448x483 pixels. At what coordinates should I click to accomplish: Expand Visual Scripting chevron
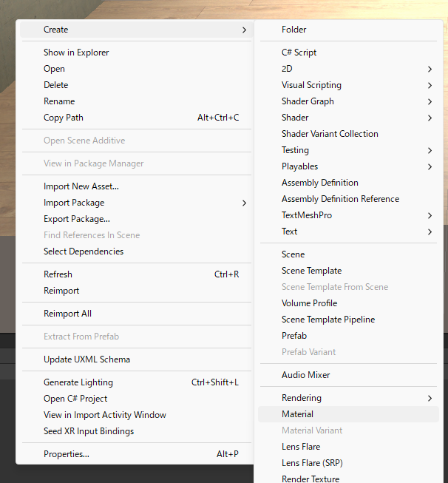[x=430, y=85]
